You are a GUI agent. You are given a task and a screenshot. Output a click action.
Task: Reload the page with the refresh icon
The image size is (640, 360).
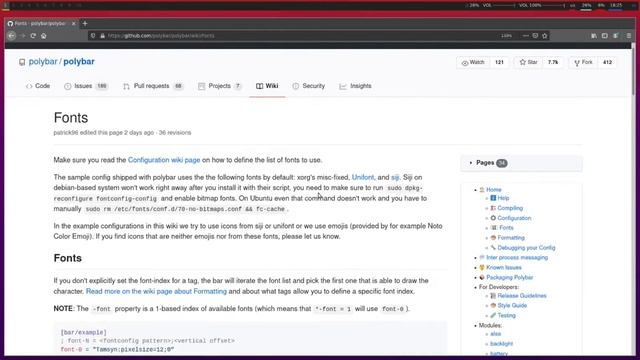(33, 36)
